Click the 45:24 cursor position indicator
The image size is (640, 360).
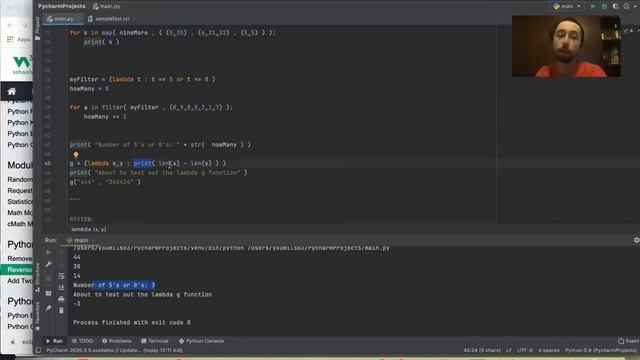pyautogui.click(x=482, y=350)
